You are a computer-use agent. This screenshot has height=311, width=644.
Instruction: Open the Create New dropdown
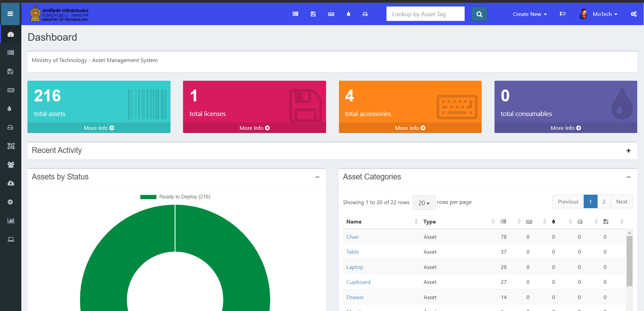pos(529,14)
